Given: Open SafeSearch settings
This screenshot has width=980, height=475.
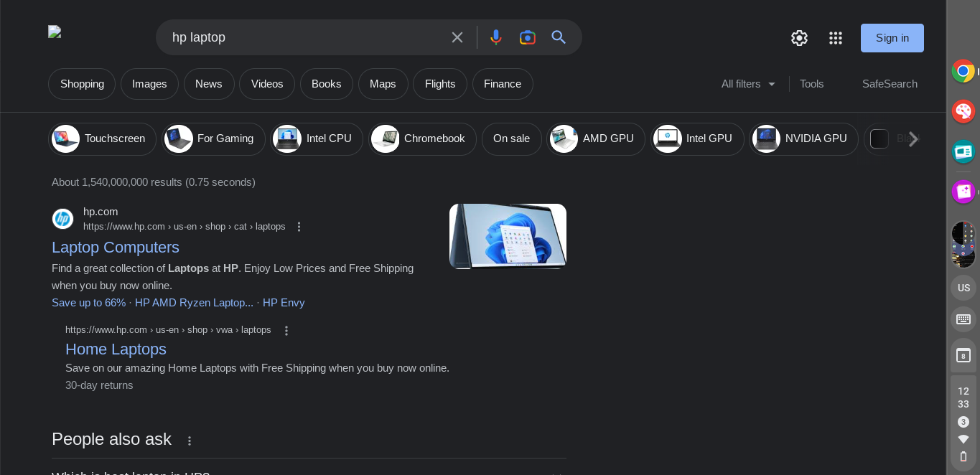Looking at the screenshot, I should [890, 84].
